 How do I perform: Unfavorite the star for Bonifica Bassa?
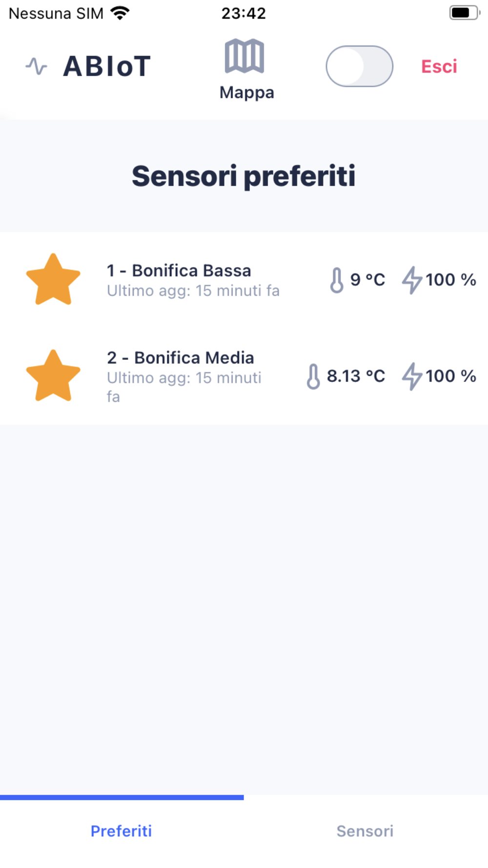tap(53, 279)
